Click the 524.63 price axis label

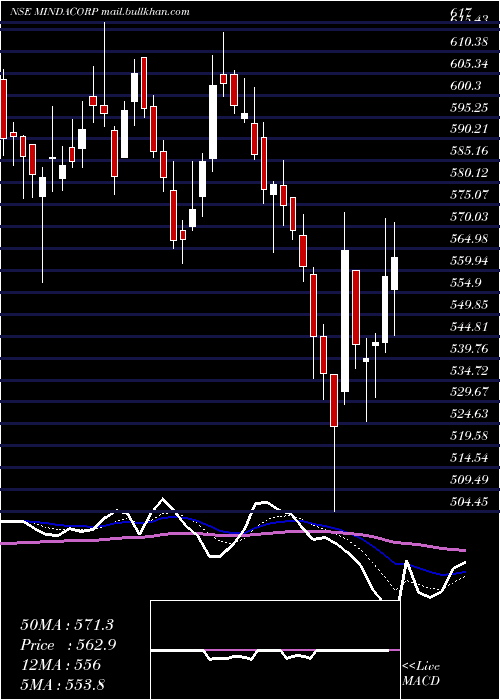pyautogui.click(x=468, y=414)
